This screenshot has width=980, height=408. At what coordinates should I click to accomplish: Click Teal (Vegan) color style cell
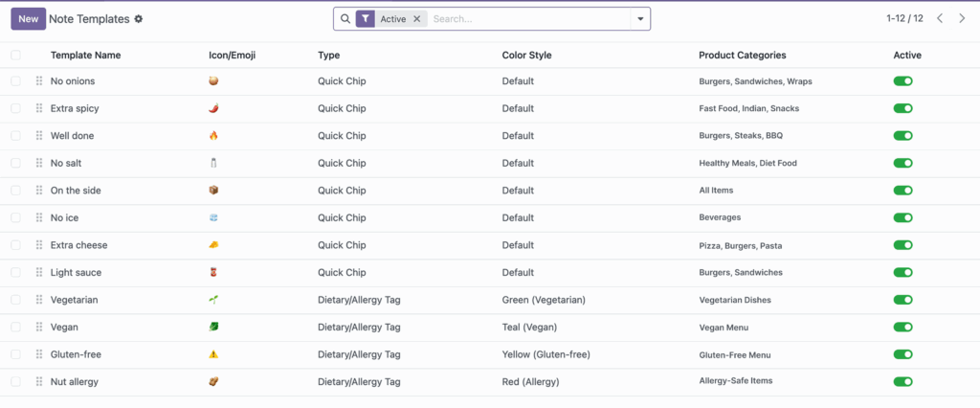click(x=529, y=328)
